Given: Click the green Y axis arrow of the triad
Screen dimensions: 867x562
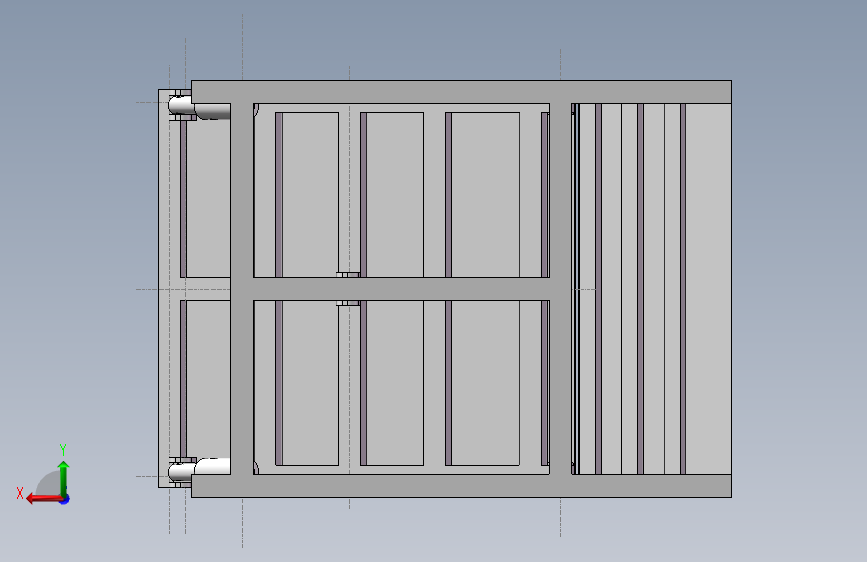Looking at the screenshot, I should [64, 477].
